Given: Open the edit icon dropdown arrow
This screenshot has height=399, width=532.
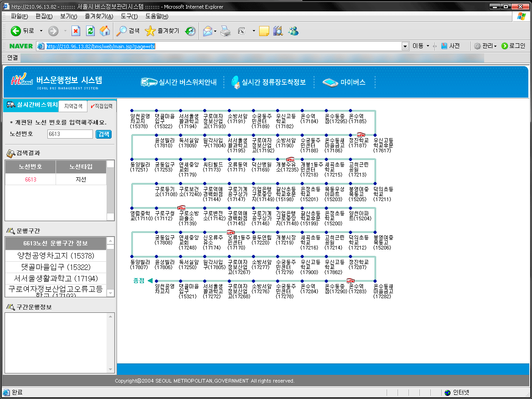Looking at the screenshot, I should 253,31.
